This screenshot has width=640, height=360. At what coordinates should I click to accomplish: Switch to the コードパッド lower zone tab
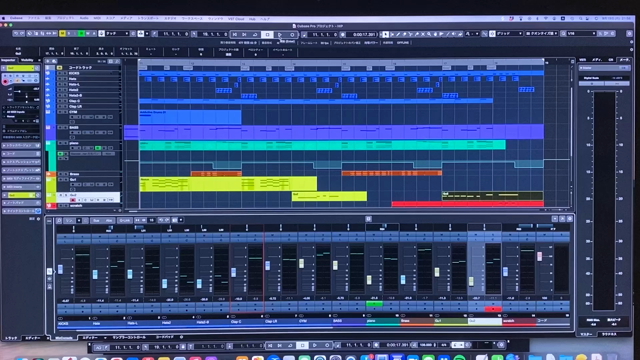point(165,338)
